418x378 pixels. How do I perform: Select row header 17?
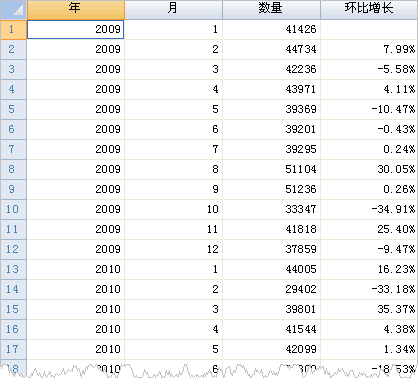point(13,350)
